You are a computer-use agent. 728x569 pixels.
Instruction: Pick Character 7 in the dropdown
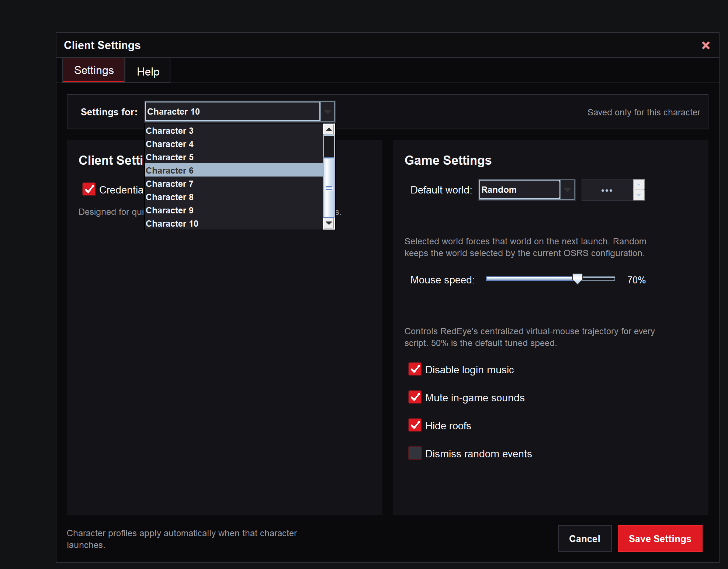click(x=234, y=184)
